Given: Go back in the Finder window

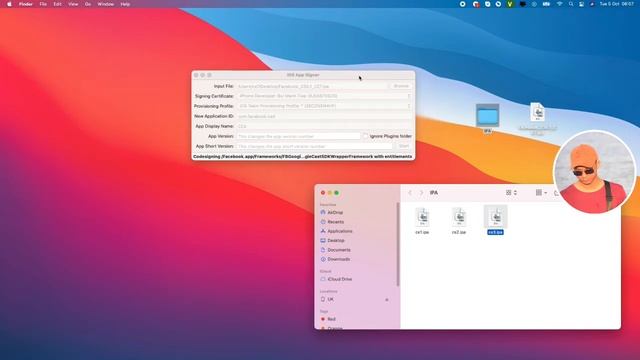Looking at the screenshot, I should [410, 193].
